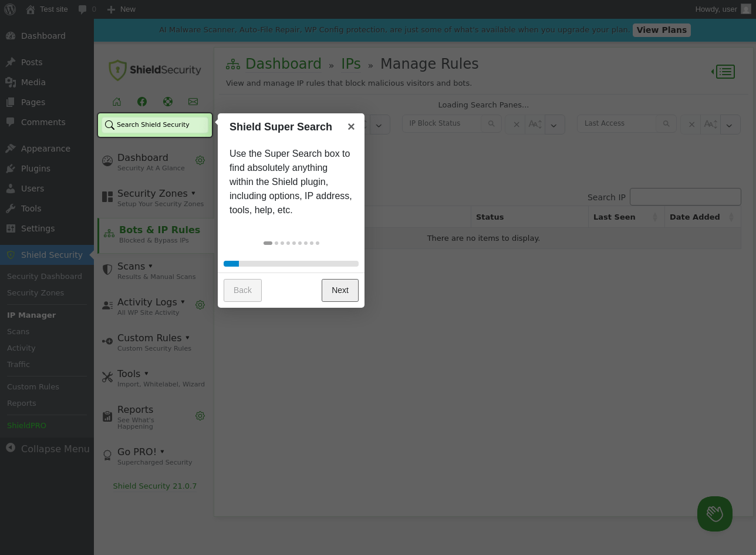
Task: Close the Shield Super Search tour popup
Action: (351, 127)
